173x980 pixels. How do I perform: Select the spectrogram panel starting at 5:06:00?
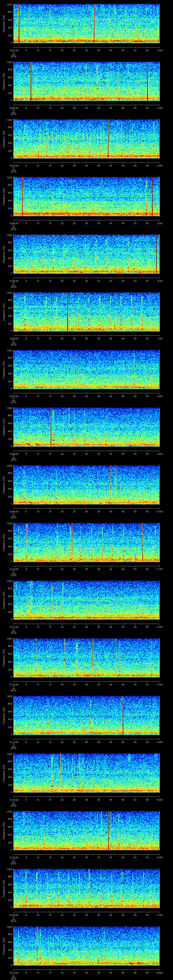87,312
